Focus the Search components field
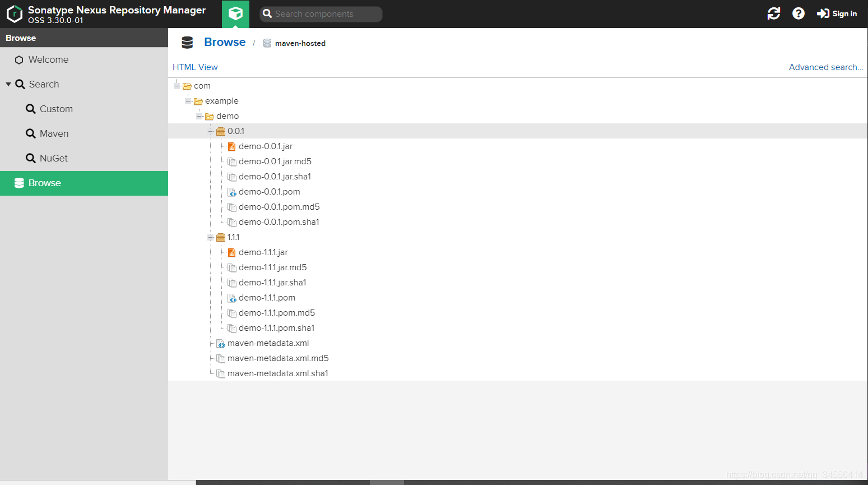This screenshot has width=868, height=485. pos(321,14)
